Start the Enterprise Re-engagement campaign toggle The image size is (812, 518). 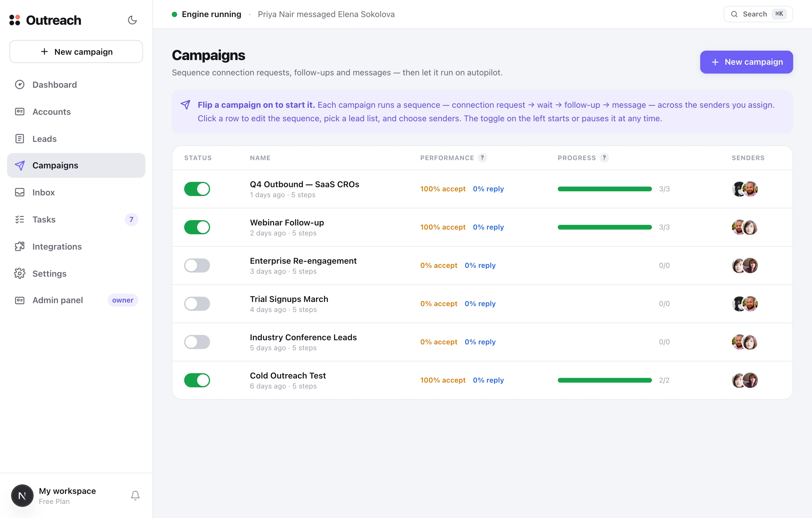[197, 265]
